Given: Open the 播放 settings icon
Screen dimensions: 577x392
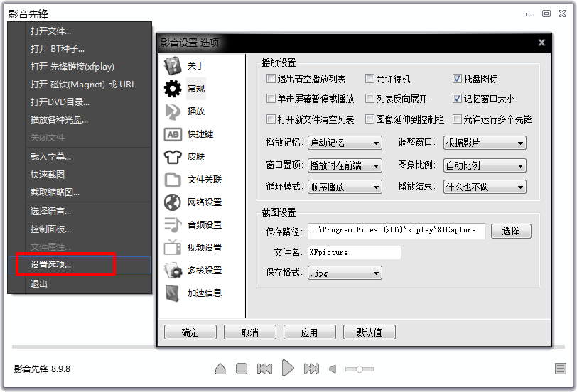Looking at the screenshot, I should [x=173, y=111].
